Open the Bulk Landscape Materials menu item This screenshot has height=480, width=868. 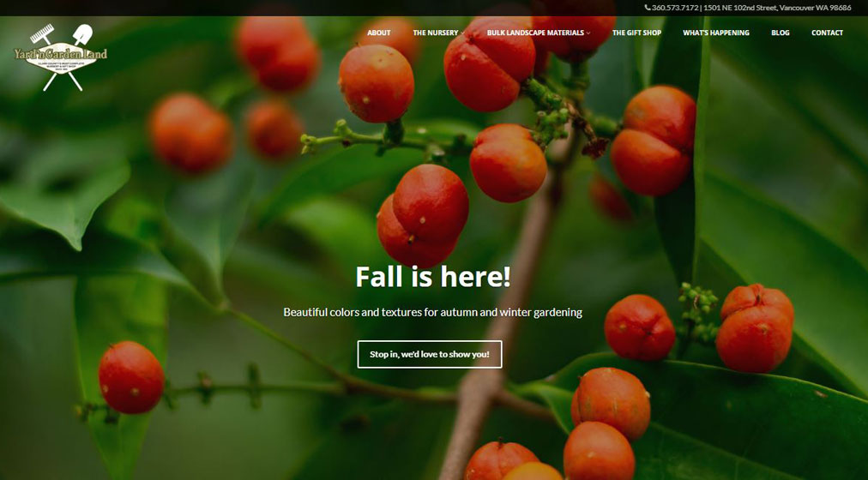pyautogui.click(x=535, y=33)
